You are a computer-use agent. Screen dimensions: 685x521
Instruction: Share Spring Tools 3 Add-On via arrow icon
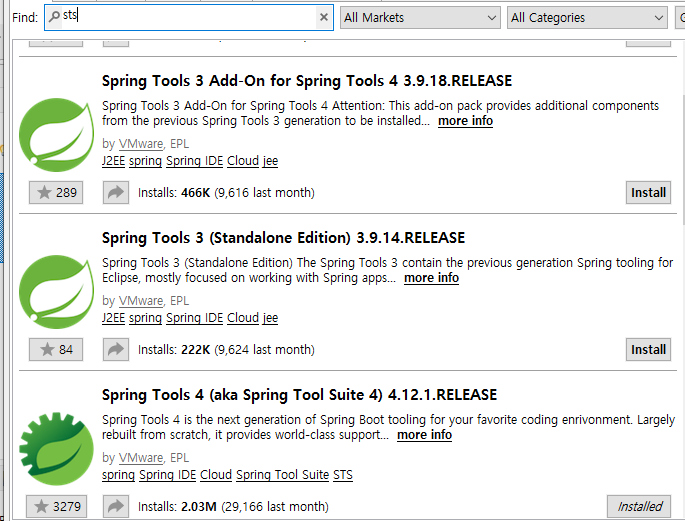116,193
